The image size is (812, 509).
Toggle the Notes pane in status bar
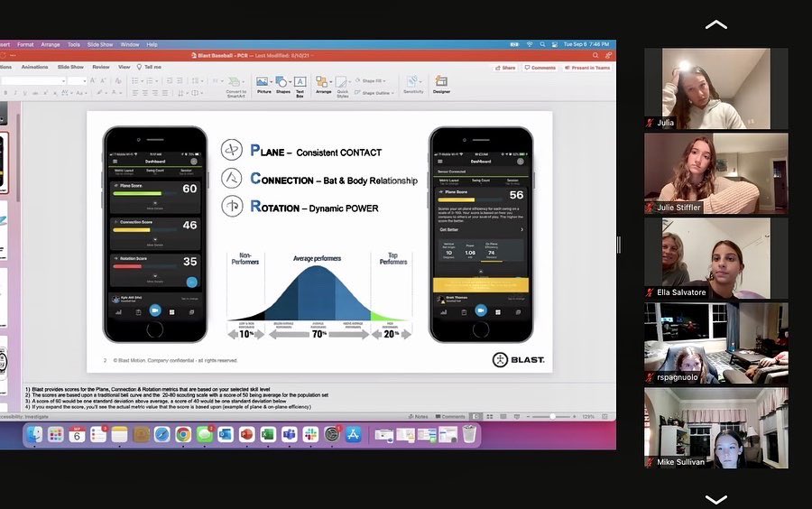(418, 416)
